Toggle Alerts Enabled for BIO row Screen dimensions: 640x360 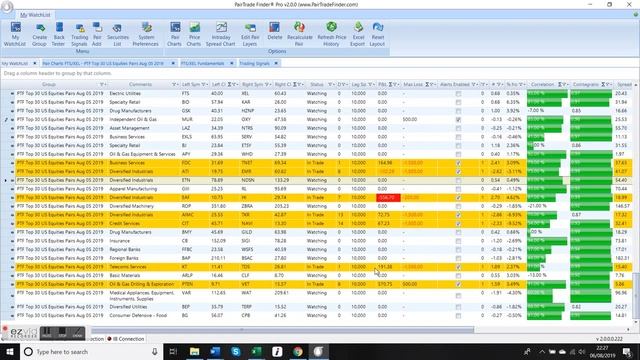pos(458,102)
